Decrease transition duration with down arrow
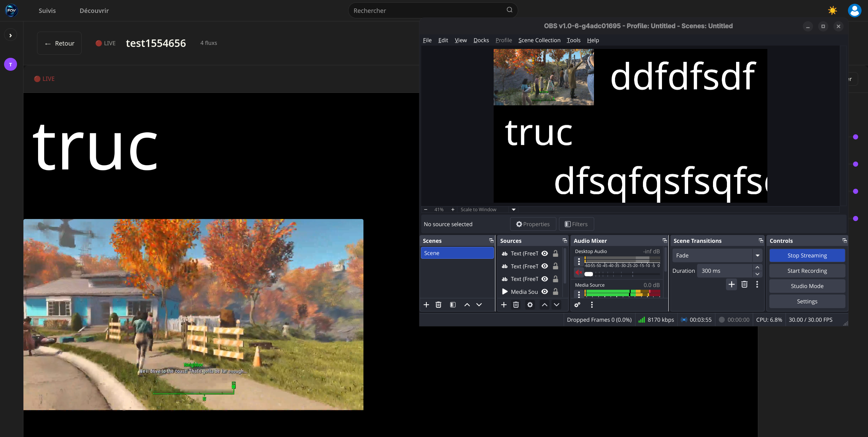Screen dimensions: 868x437 pos(758,274)
